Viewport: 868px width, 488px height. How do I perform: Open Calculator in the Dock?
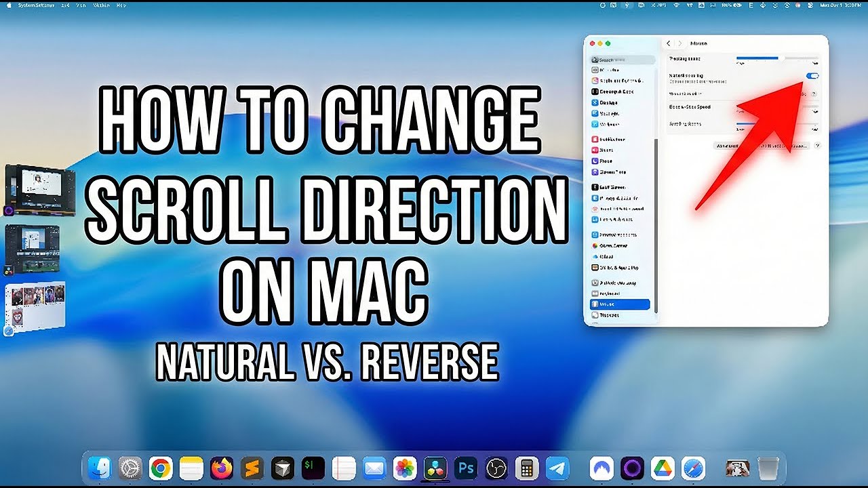pos(527,468)
